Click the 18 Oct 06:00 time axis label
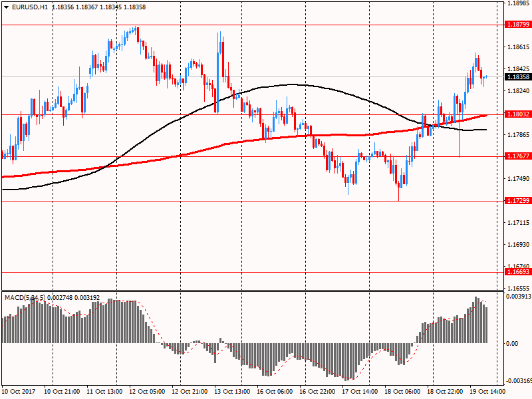 [403, 392]
